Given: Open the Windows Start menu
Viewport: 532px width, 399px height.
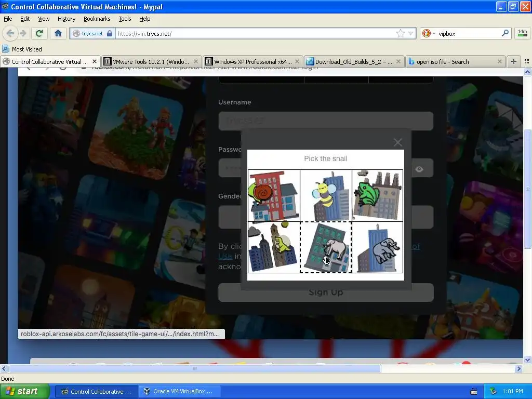Looking at the screenshot, I should click(25, 392).
